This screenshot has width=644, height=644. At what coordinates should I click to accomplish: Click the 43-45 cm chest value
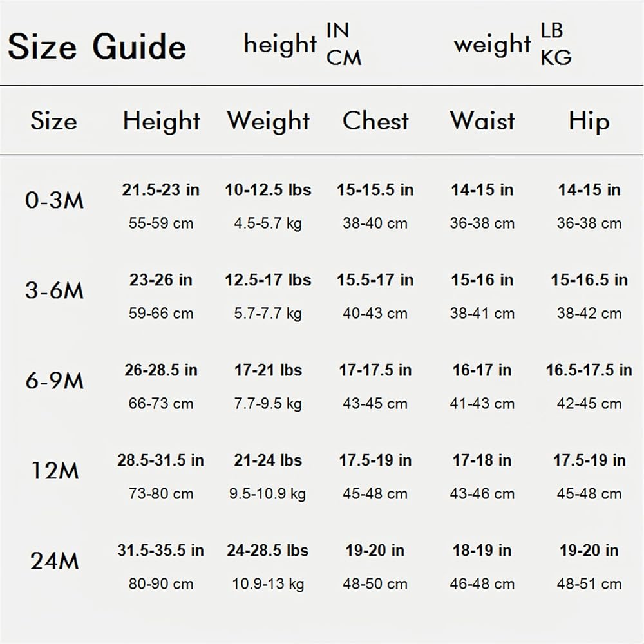pyautogui.click(x=375, y=403)
